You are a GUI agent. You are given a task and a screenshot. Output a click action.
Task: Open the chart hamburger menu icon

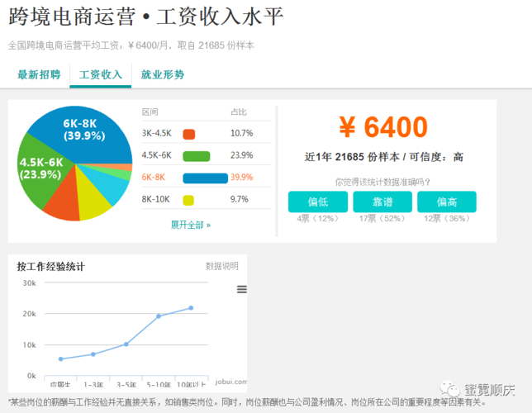pyautogui.click(x=242, y=289)
